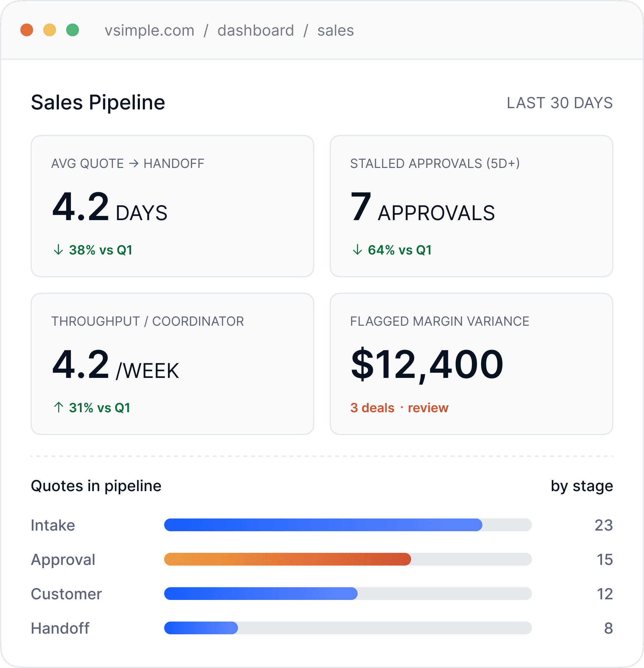Select the Throughput / Coordinator card

[x=172, y=364]
